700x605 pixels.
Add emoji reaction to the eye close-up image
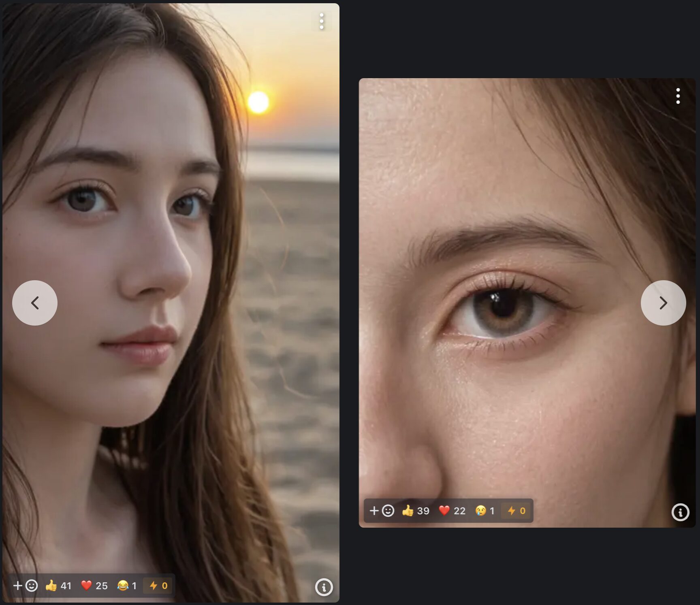click(382, 511)
